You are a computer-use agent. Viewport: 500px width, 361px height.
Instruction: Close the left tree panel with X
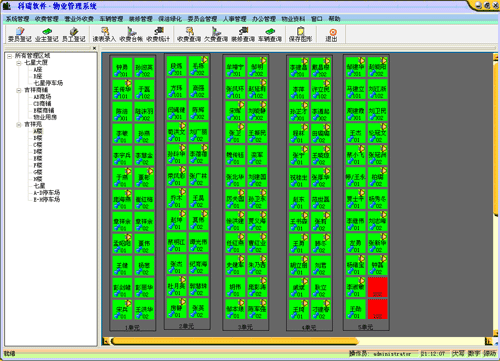(x=94, y=48)
